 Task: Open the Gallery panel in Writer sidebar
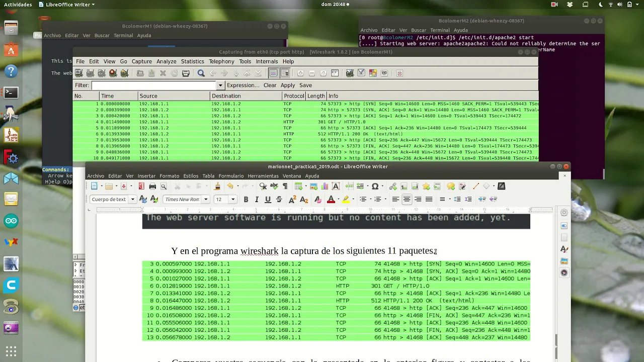point(564,261)
